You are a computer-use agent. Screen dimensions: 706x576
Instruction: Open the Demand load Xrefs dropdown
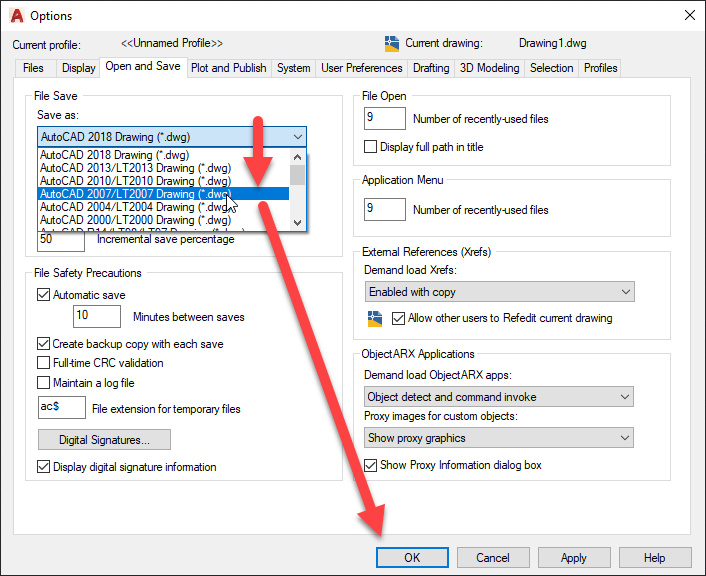coord(500,292)
